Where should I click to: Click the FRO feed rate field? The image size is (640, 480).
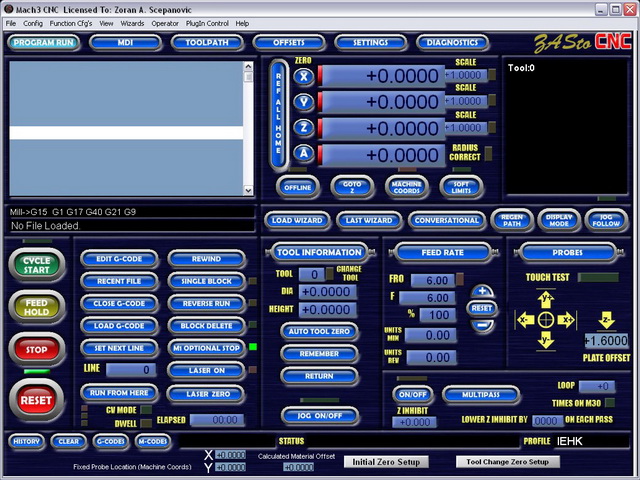[x=433, y=280]
